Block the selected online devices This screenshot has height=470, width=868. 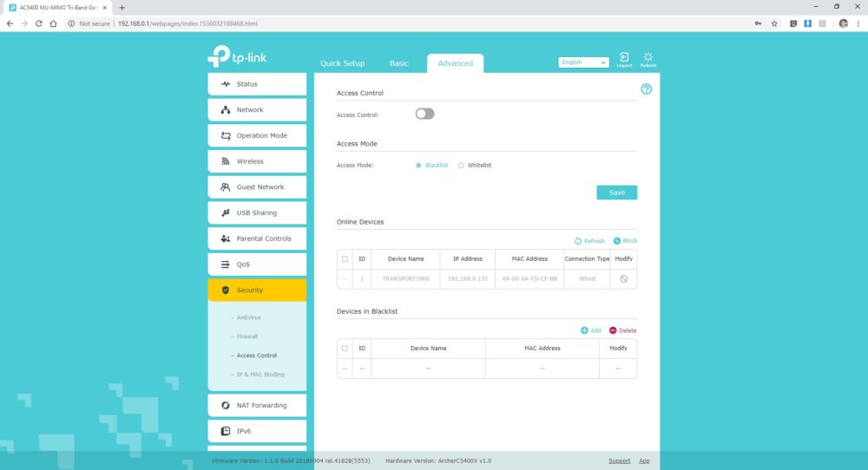point(625,241)
